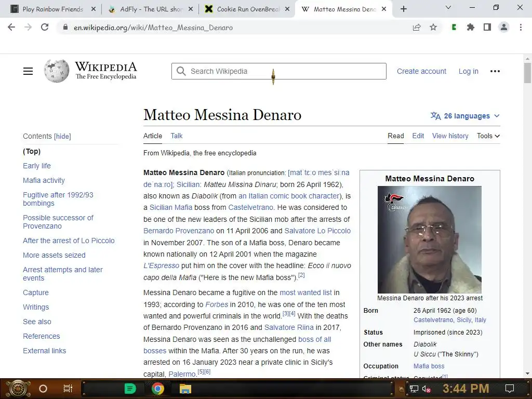The height and width of the screenshot is (399, 532).
Task: Open the Start button in taskbar
Action: tap(17, 389)
